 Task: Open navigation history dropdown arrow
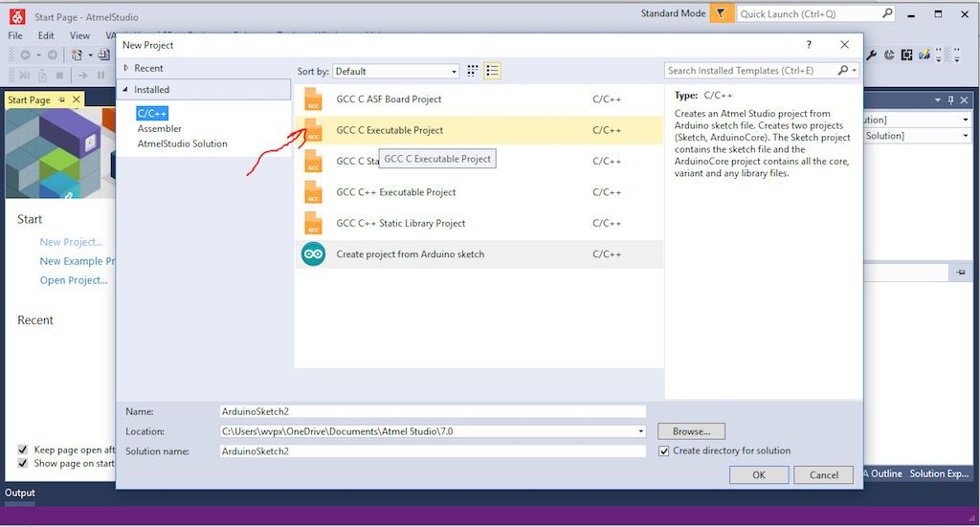[38, 55]
